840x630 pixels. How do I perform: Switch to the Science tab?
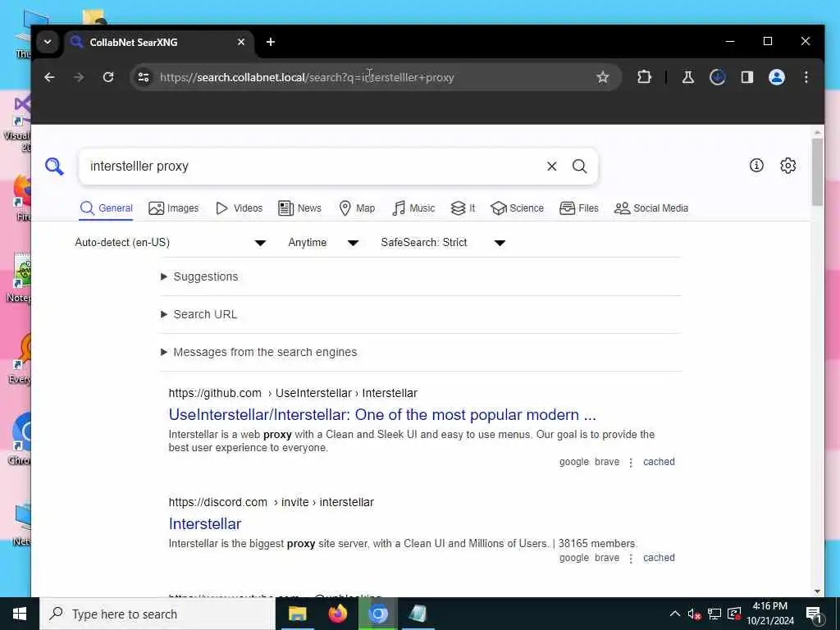(517, 208)
